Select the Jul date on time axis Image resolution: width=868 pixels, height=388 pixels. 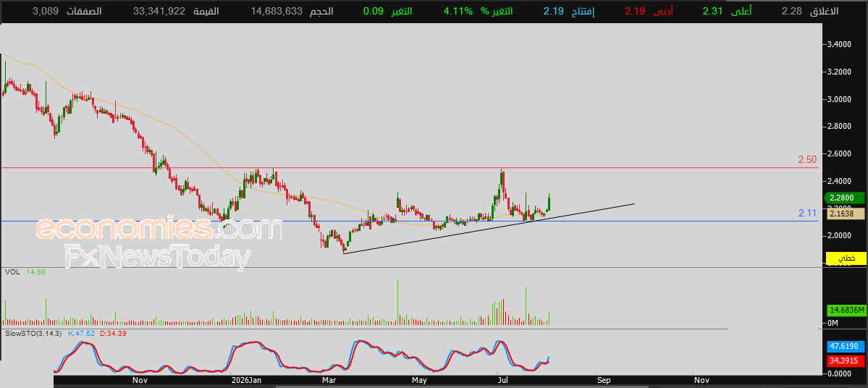(504, 380)
